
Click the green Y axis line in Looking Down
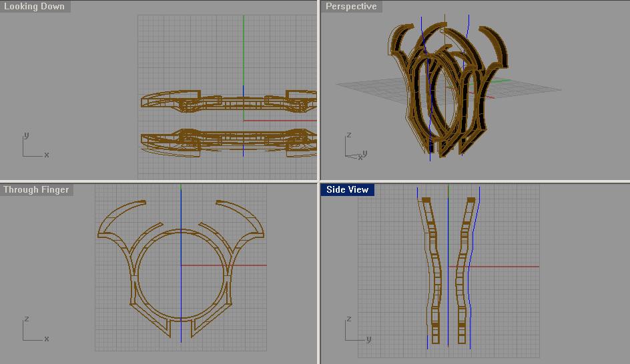(x=244, y=50)
